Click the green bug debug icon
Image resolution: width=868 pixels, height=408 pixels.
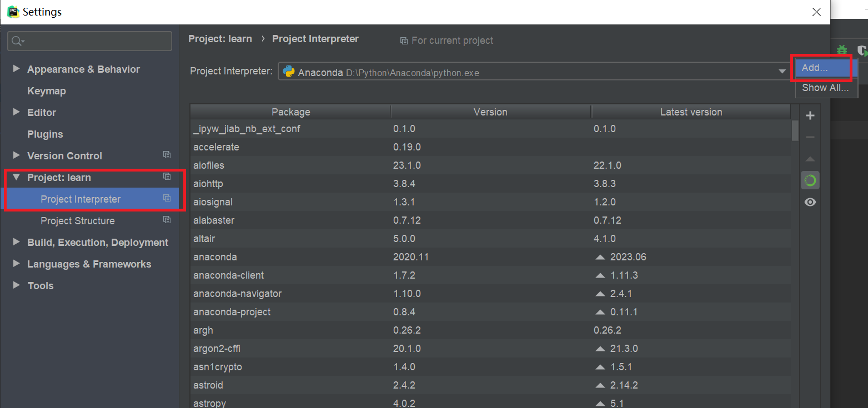(x=842, y=50)
